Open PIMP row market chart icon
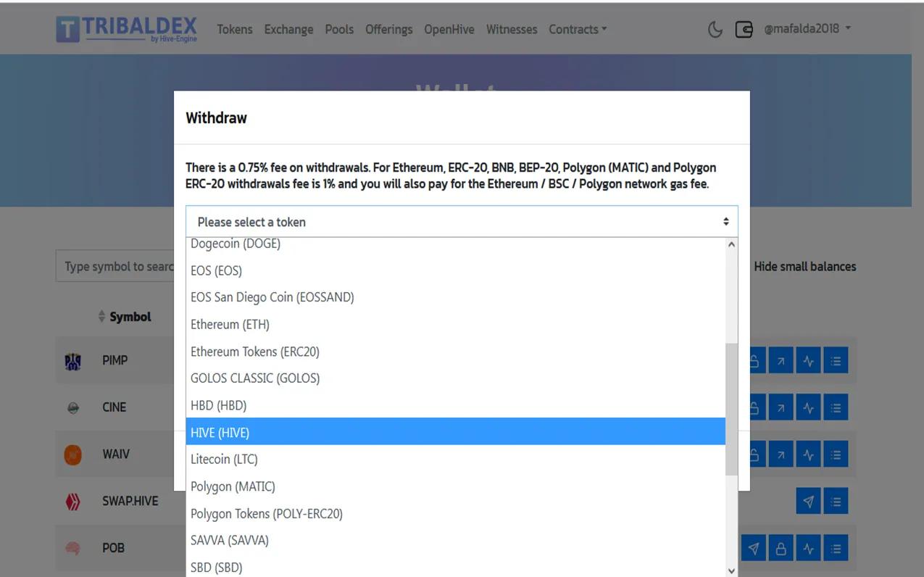This screenshot has width=924, height=577. tap(808, 360)
